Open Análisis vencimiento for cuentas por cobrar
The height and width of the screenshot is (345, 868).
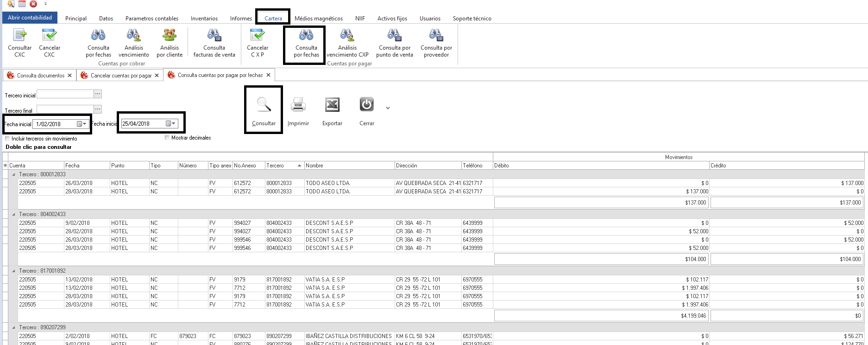(133, 43)
